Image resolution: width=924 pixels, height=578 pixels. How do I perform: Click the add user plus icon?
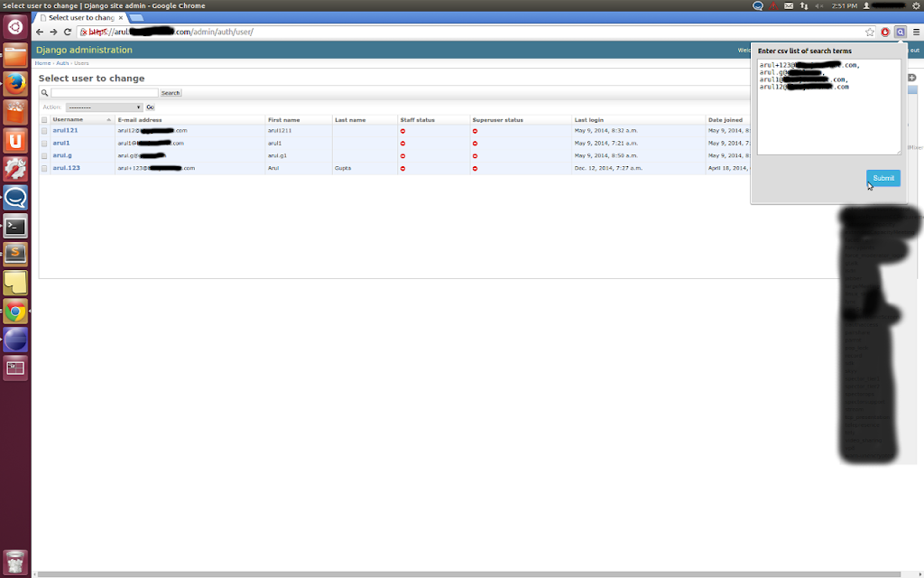coord(911,78)
